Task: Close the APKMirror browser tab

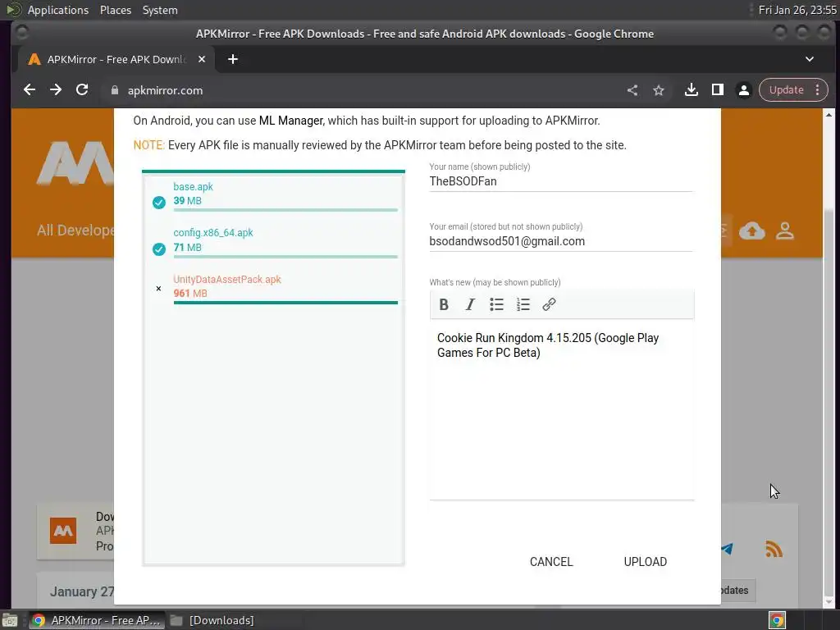Action: click(x=202, y=59)
